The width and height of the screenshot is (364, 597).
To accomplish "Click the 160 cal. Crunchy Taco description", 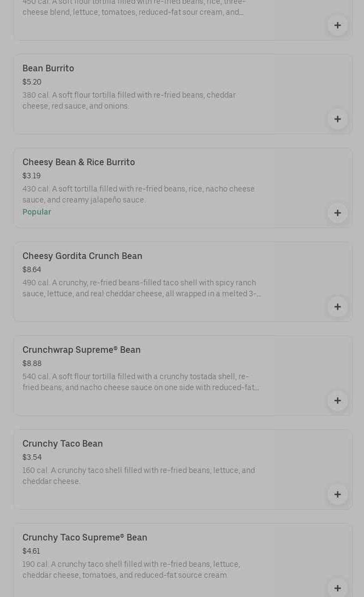I will point(138,476).
